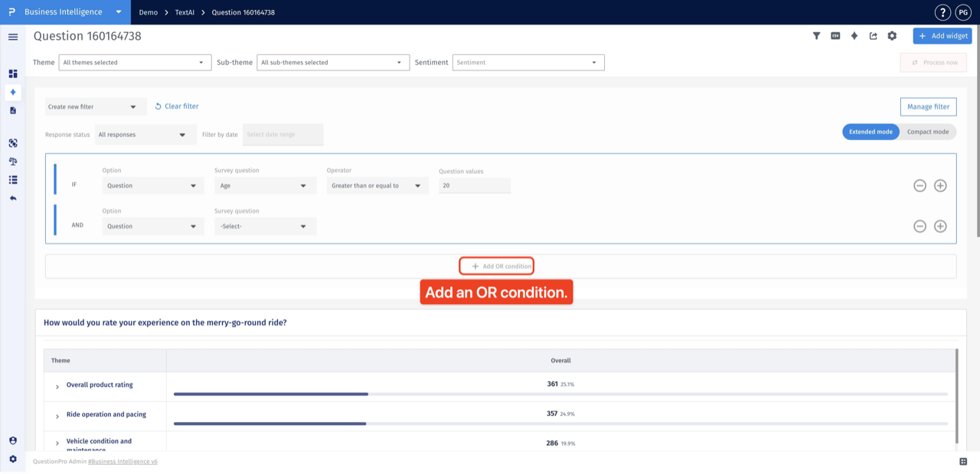
Task: Open the user account icon at sidebar bottom
Action: (x=13, y=441)
